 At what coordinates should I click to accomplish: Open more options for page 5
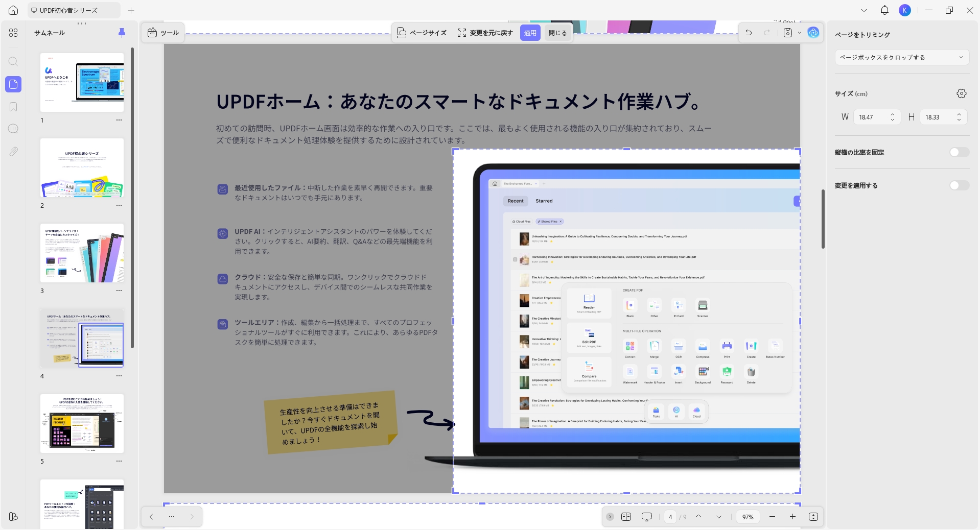click(x=119, y=461)
